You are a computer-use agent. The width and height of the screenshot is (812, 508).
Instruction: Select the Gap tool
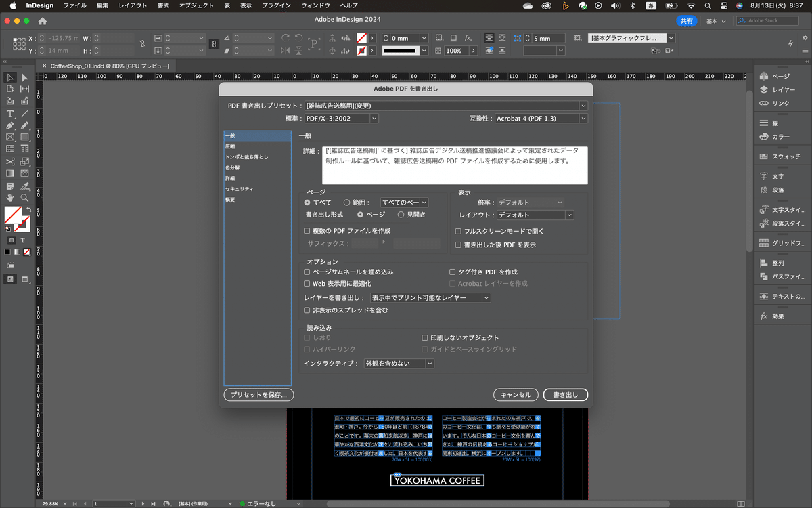click(x=25, y=89)
